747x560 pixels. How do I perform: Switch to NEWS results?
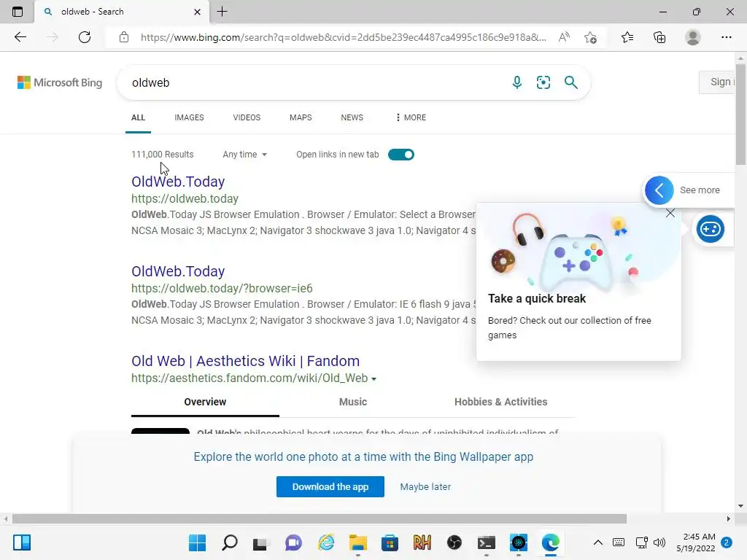click(352, 117)
